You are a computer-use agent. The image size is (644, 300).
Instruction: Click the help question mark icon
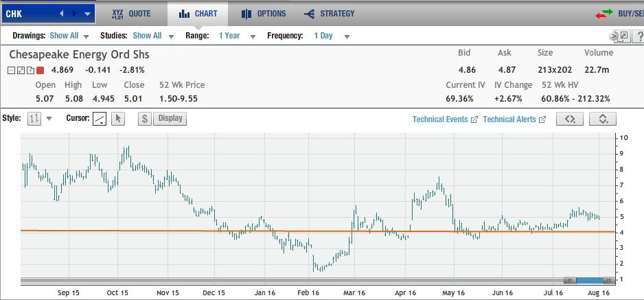click(639, 36)
